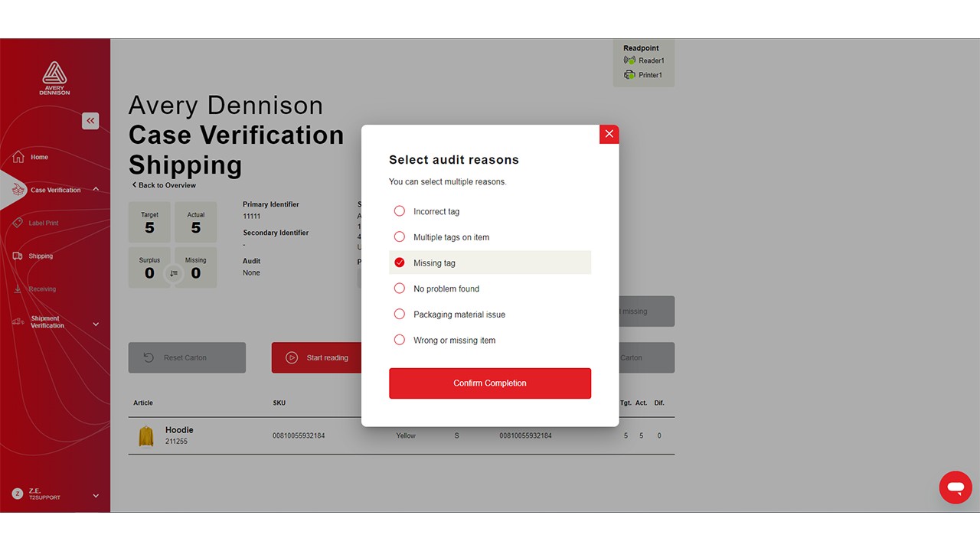Click the Receiving download icon
This screenshot has width=980, height=551.
click(18, 289)
